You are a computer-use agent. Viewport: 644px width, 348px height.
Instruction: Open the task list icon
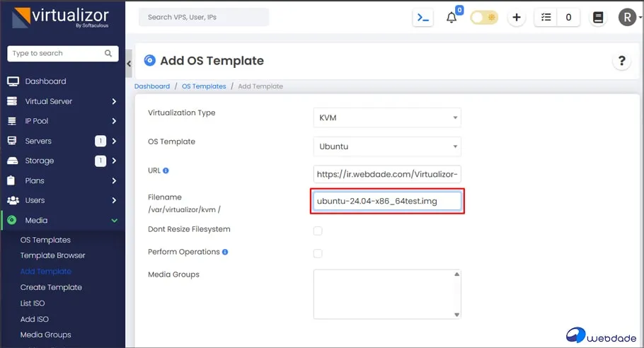(546, 18)
